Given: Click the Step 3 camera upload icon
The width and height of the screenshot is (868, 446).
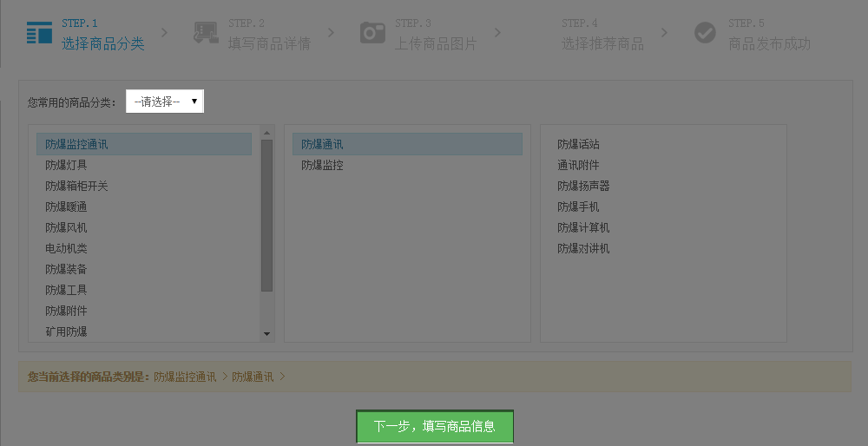Looking at the screenshot, I should (x=372, y=33).
